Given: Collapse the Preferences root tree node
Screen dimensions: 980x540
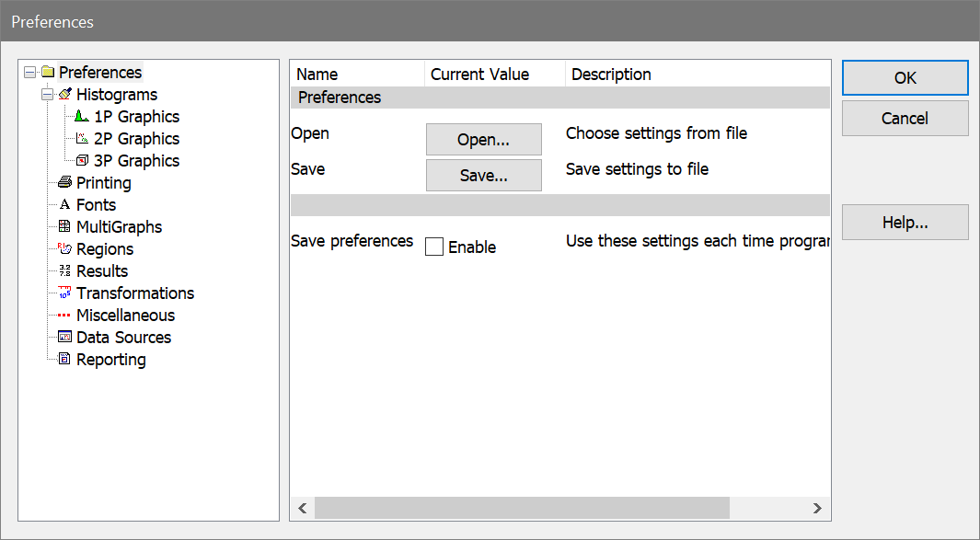Looking at the screenshot, I should [x=29, y=73].
